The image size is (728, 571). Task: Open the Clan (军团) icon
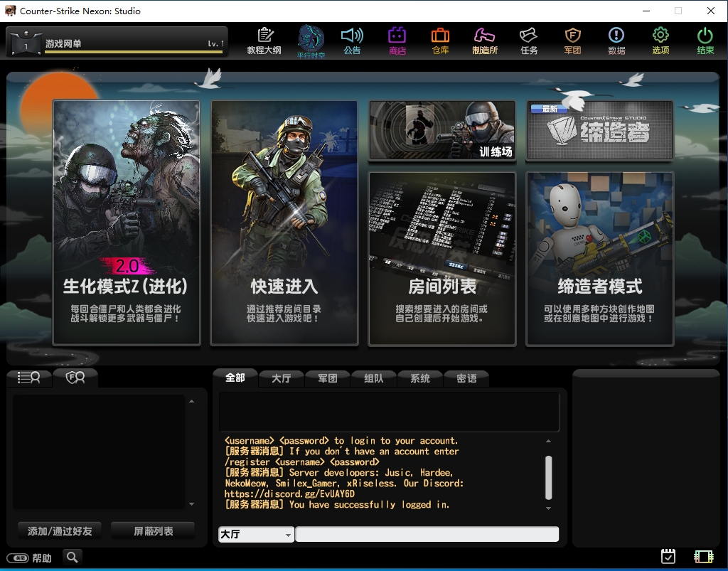(572, 41)
